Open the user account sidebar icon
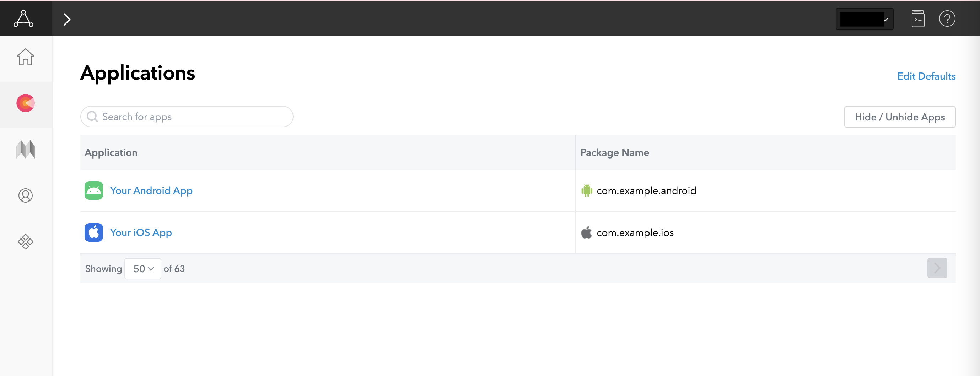Viewport: 980px width, 376px height. coord(25,195)
